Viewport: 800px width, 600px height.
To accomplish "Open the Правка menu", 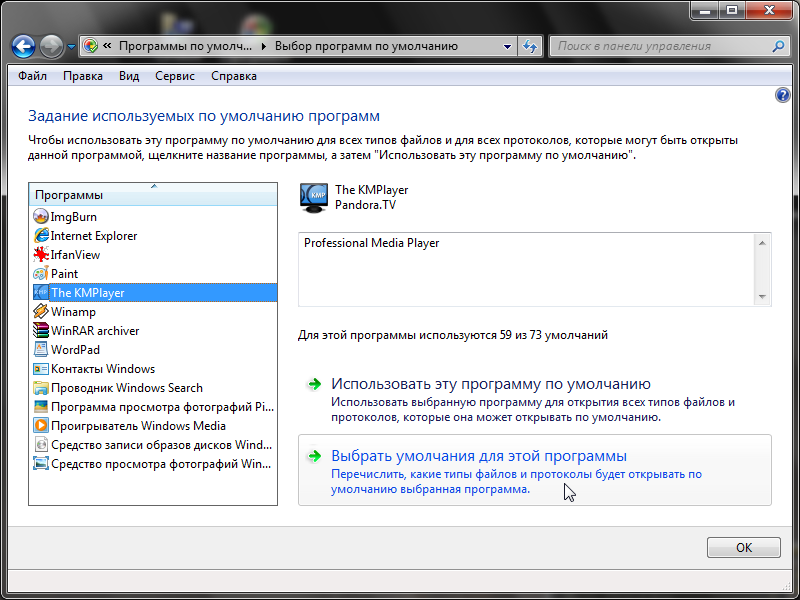I will [83, 76].
